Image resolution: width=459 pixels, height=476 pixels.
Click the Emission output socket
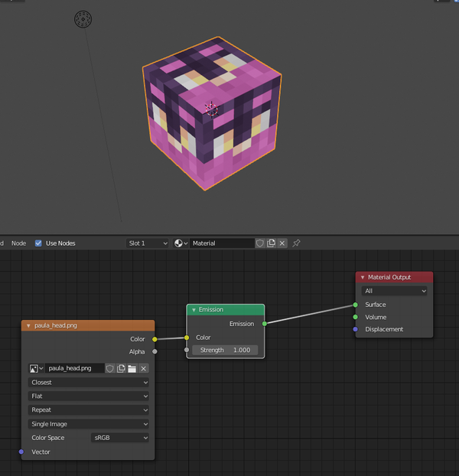tap(265, 324)
